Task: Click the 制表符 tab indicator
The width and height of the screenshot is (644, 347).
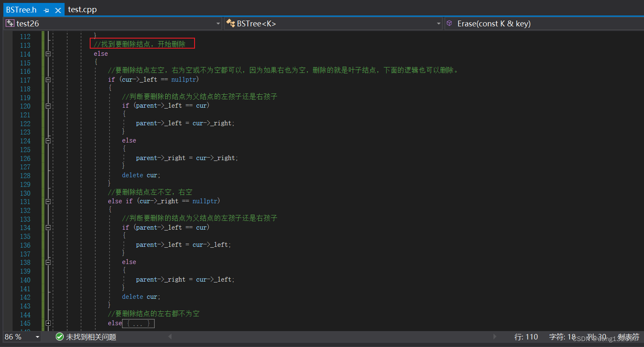Action: [x=629, y=337]
